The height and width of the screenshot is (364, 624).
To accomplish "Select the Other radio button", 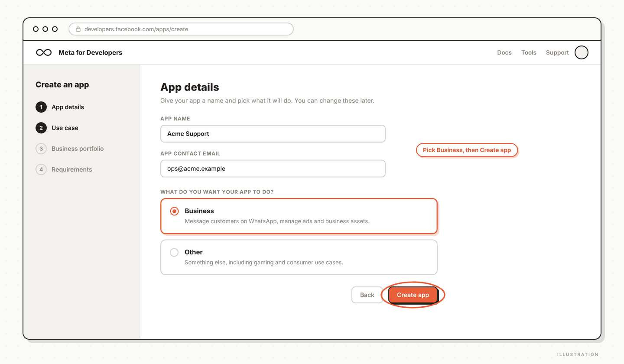I will [x=174, y=252].
